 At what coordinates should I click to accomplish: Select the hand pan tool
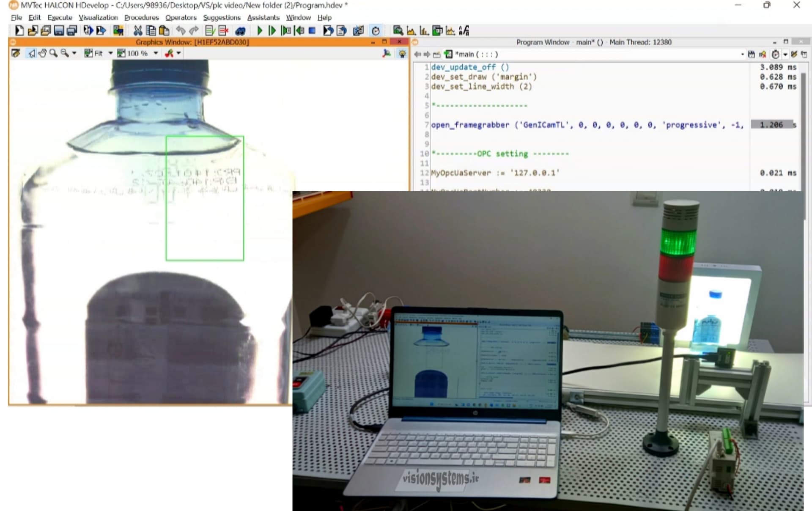coord(42,53)
